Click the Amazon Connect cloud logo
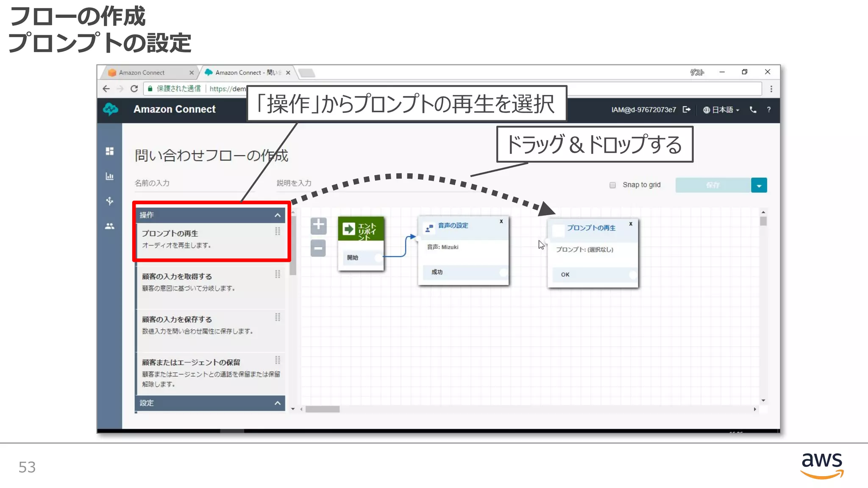Image resolution: width=868 pixels, height=488 pixels. coord(111,109)
